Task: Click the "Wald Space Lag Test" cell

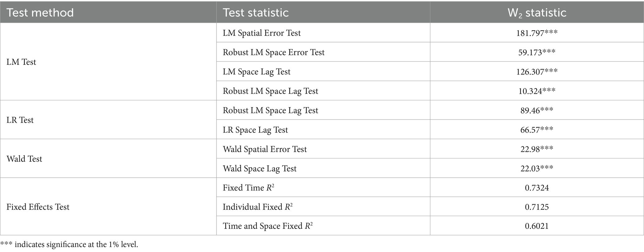Action: tap(260, 168)
